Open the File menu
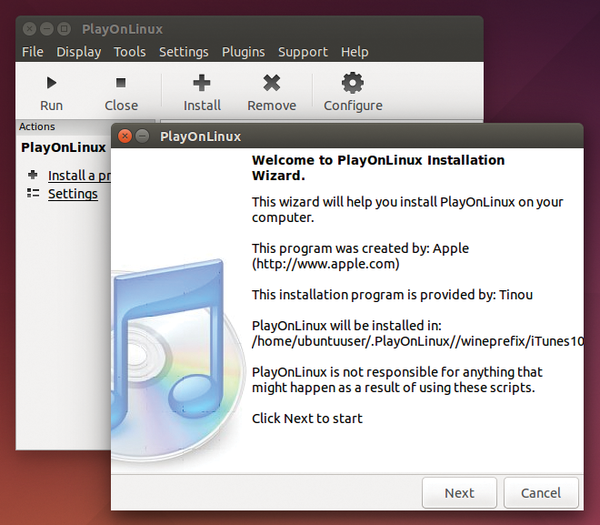 point(33,52)
